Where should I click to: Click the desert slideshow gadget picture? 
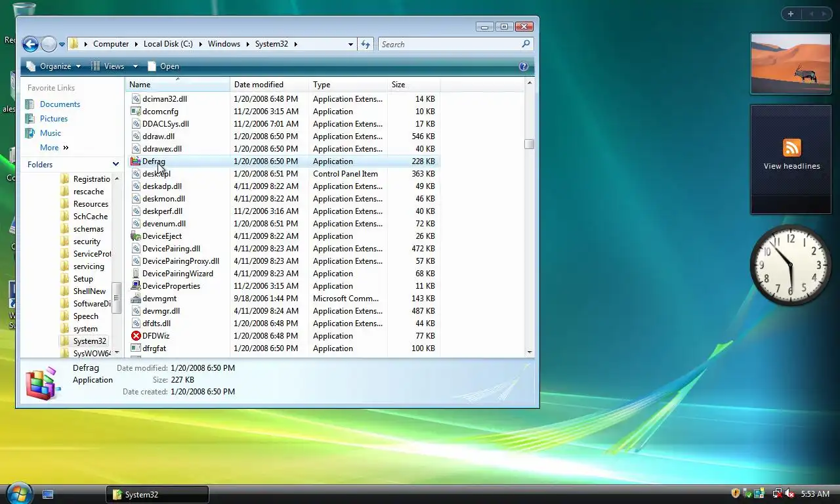[791, 63]
